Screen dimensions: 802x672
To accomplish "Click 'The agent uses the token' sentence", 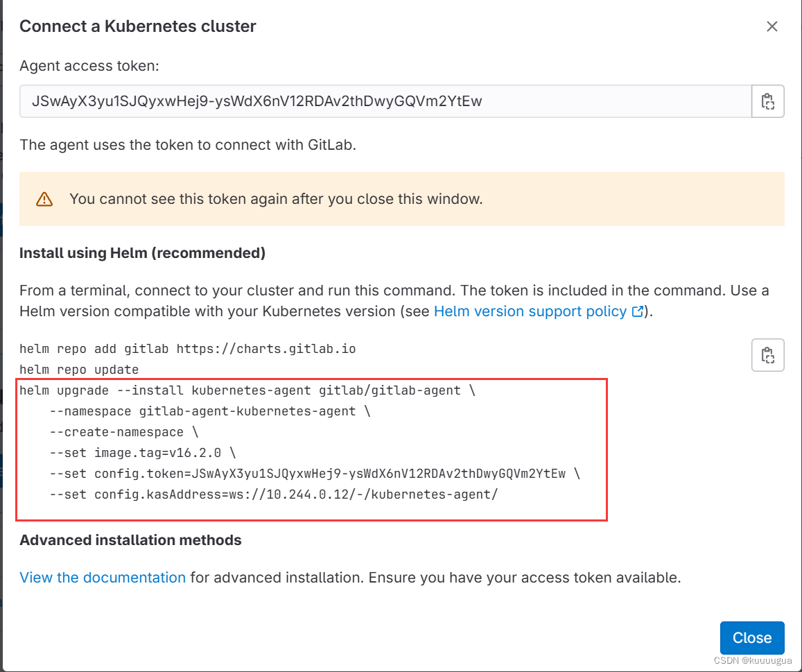I will pyautogui.click(x=188, y=145).
